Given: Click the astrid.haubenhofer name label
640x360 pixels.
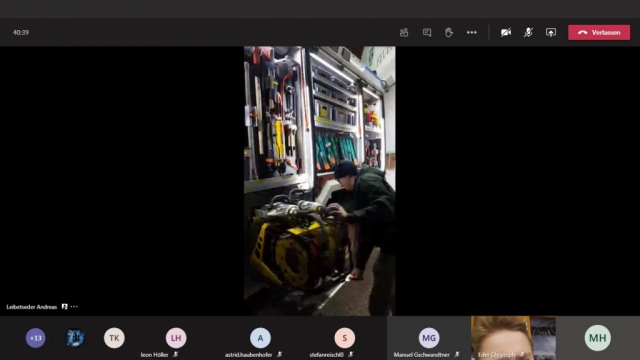Looking at the screenshot, I should (x=248, y=355).
